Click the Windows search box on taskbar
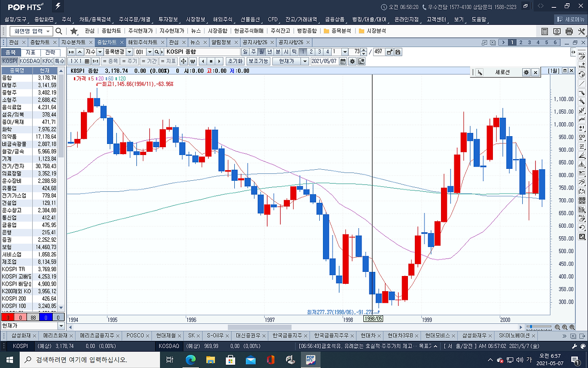 pyautogui.click(x=90, y=359)
